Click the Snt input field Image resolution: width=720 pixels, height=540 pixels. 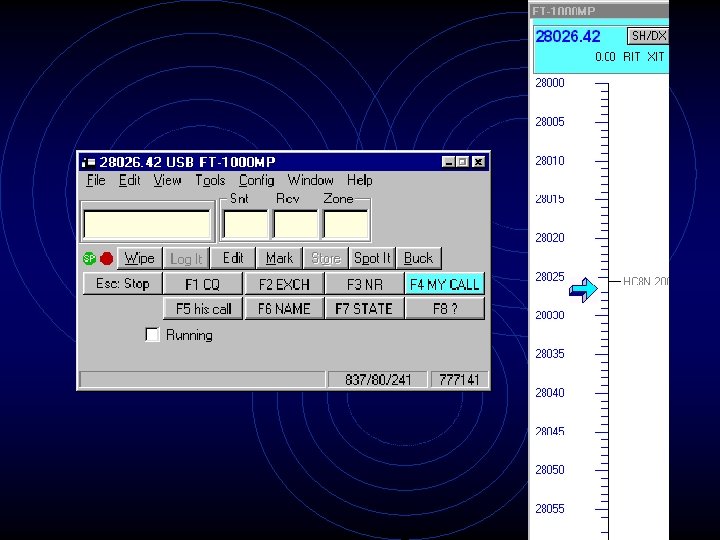pos(246,224)
